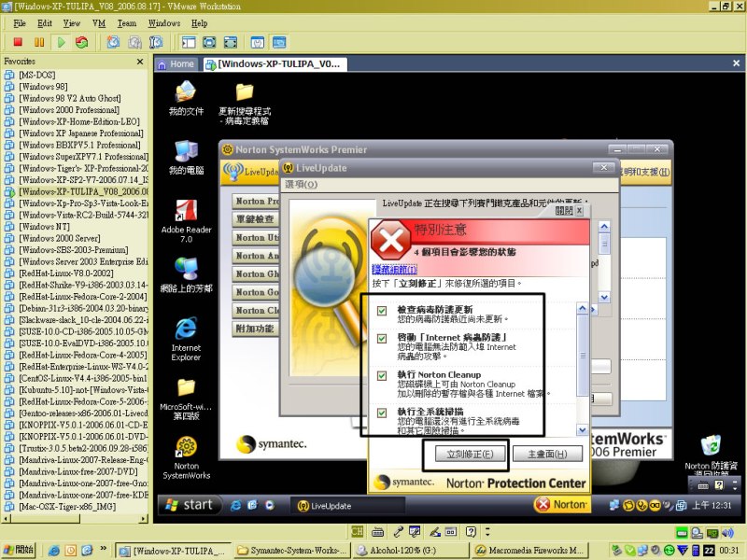Open the My Computer desktop icon in guest

tap(186, 158)
